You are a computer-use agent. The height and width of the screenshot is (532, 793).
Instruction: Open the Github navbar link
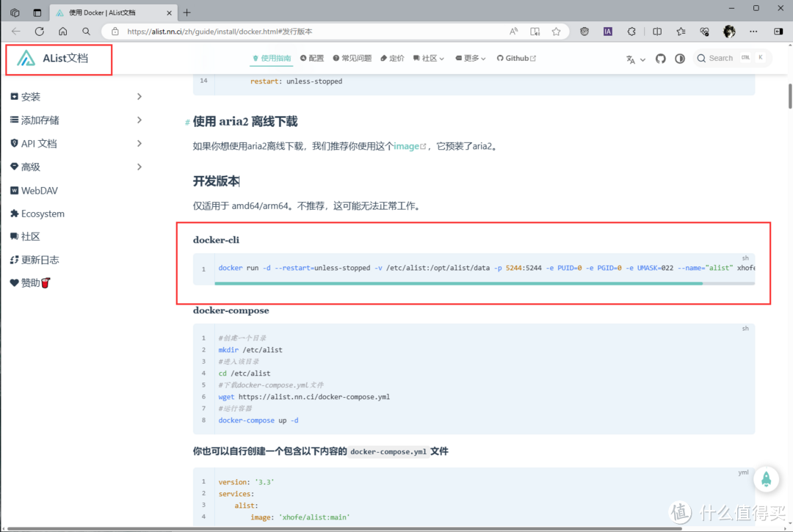[516, 58]
